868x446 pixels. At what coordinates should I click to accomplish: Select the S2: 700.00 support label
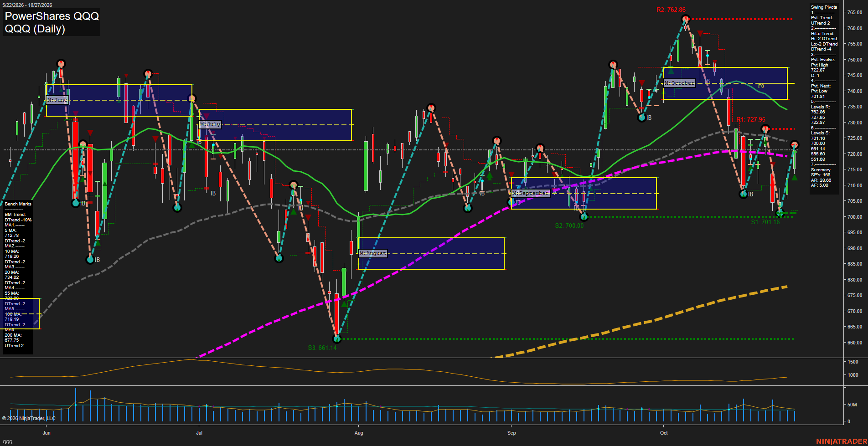point(569,226)
